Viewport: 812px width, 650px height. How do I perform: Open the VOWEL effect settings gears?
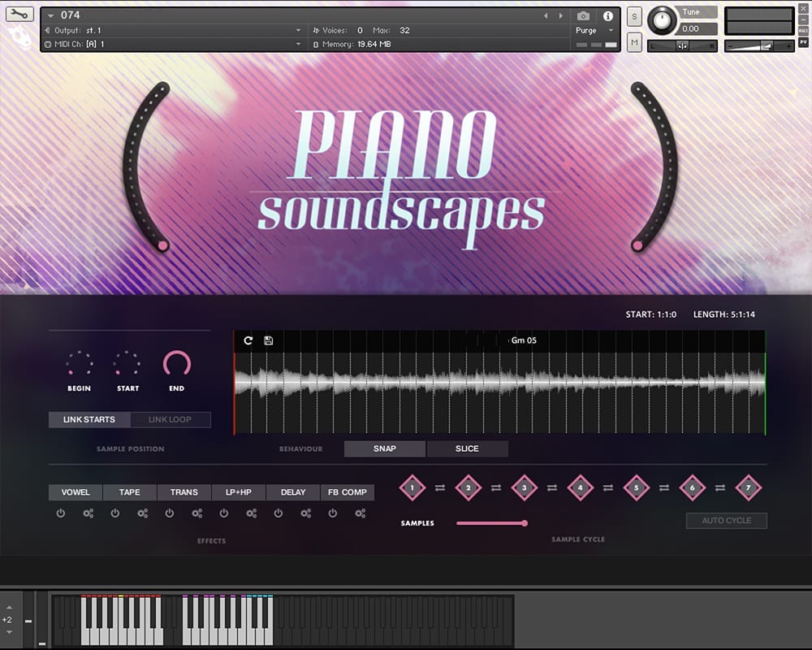(89, 513)
